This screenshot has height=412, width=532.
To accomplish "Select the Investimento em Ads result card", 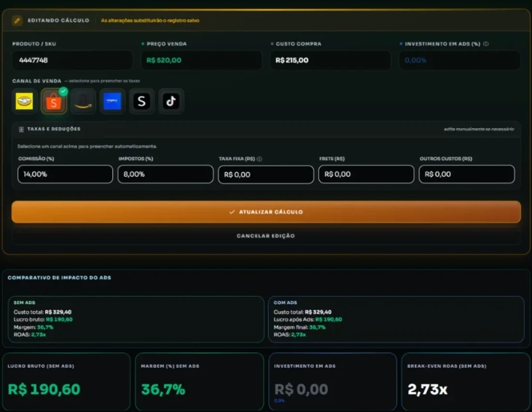I will tap(333, 381).
